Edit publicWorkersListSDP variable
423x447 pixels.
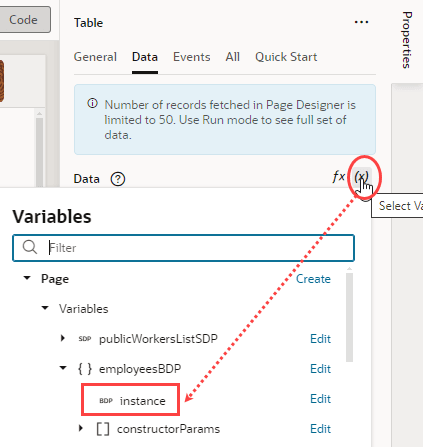[320, 339]
